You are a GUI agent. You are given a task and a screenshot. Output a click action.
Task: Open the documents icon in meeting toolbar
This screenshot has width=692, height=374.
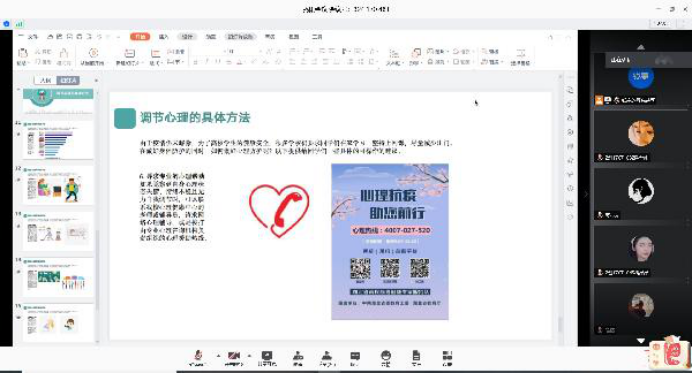pyautogui.click(x=416, y=358)
